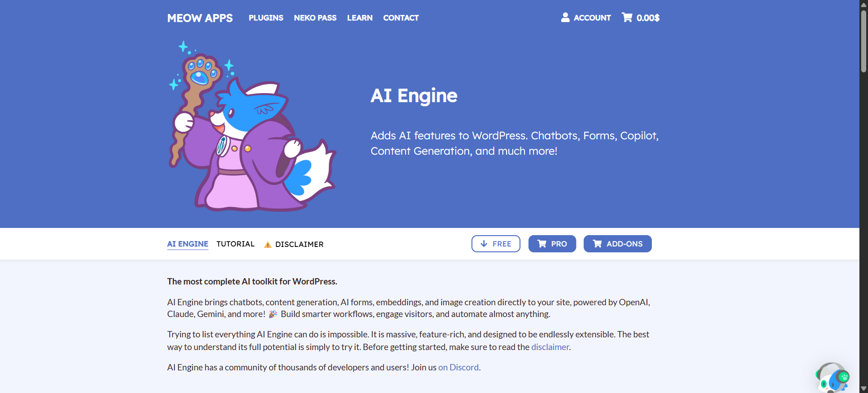The height and width of the screenshot is (393, 868).
Task: Open the 'on Discord' community link
Action: pos(458,367)
